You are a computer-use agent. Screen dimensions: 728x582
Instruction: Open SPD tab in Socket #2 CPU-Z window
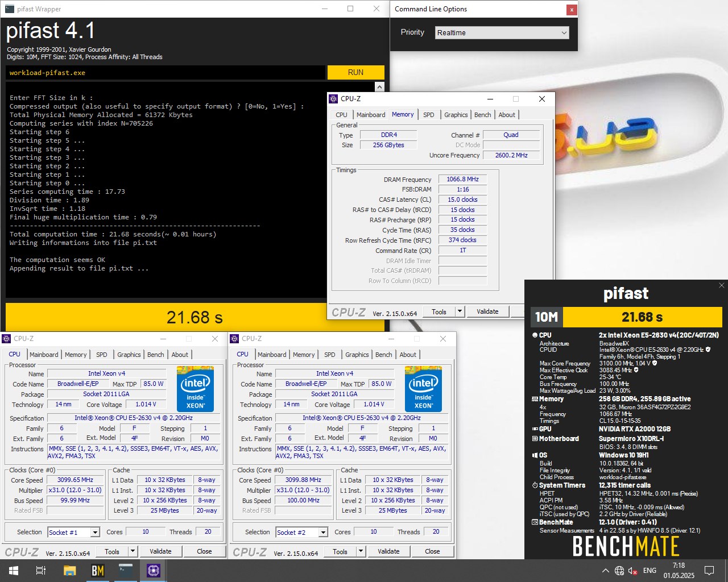(330, 355)
